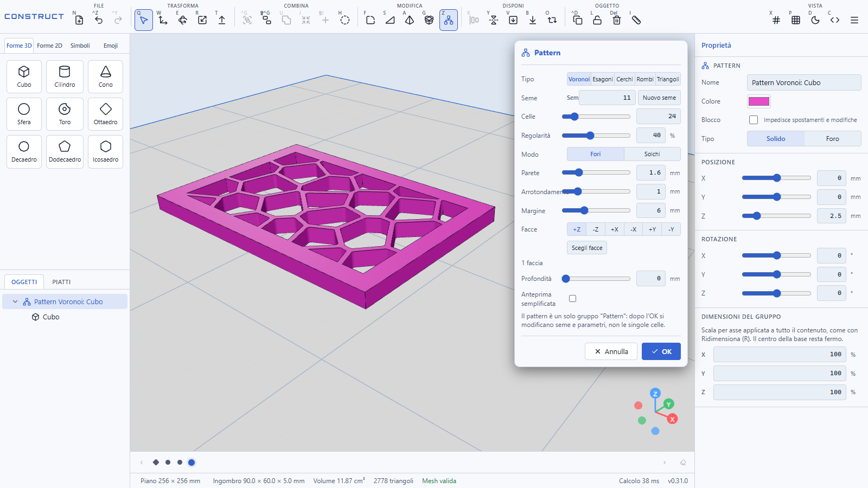Screen dimensions: 868x488
Task: Click the down-arrow-to-line tool in Disponi
Action: (x=533, y=20)
